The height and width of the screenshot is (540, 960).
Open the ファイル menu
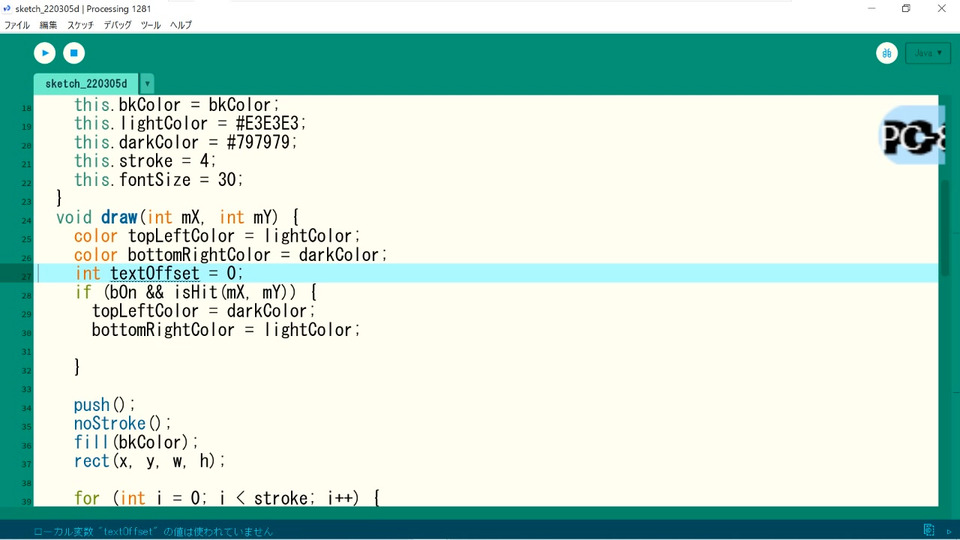coord(17,25)
